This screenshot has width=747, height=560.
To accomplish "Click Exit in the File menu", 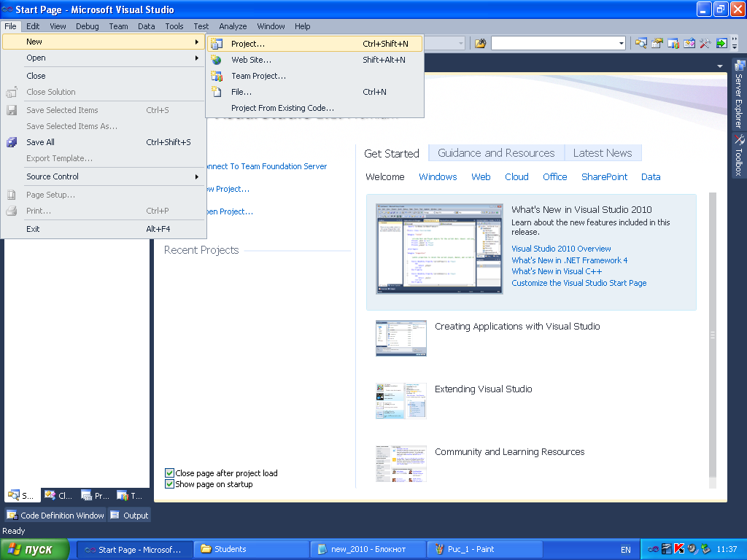I will coord(104,229).
